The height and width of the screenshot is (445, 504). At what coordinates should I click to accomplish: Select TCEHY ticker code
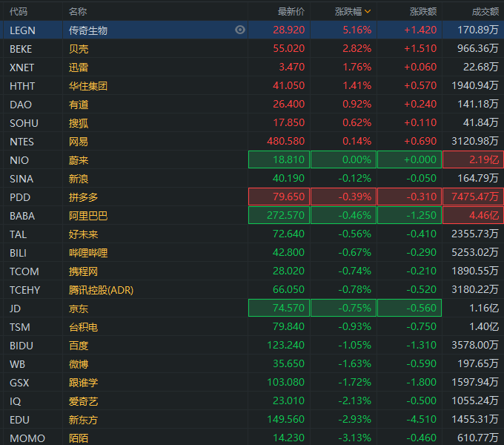(25, 290)
